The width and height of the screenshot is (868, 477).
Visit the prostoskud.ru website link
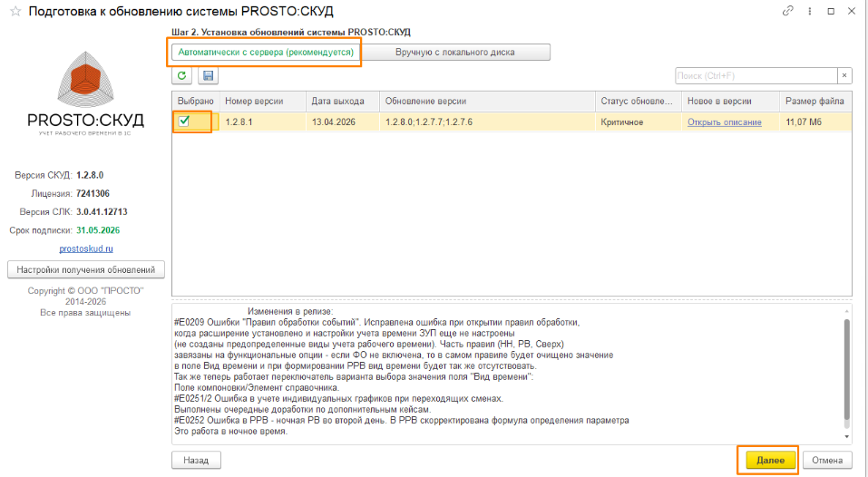(x=86, y=249)
